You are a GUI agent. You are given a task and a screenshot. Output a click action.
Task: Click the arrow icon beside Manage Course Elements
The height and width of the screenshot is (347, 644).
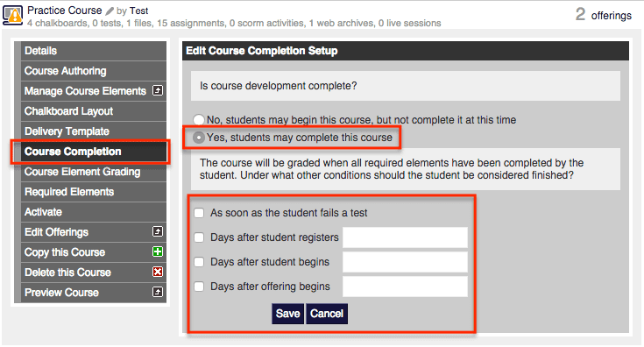pyautogui.click(x=158, y=90)
